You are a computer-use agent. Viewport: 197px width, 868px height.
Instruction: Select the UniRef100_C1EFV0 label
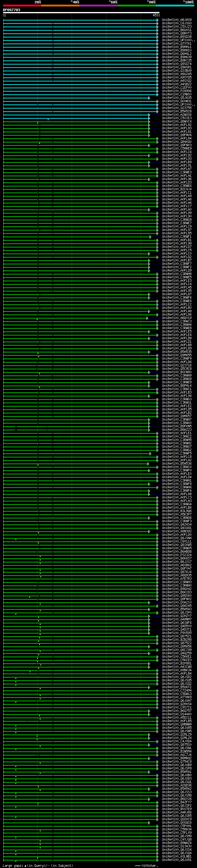(x=177, y=88)
